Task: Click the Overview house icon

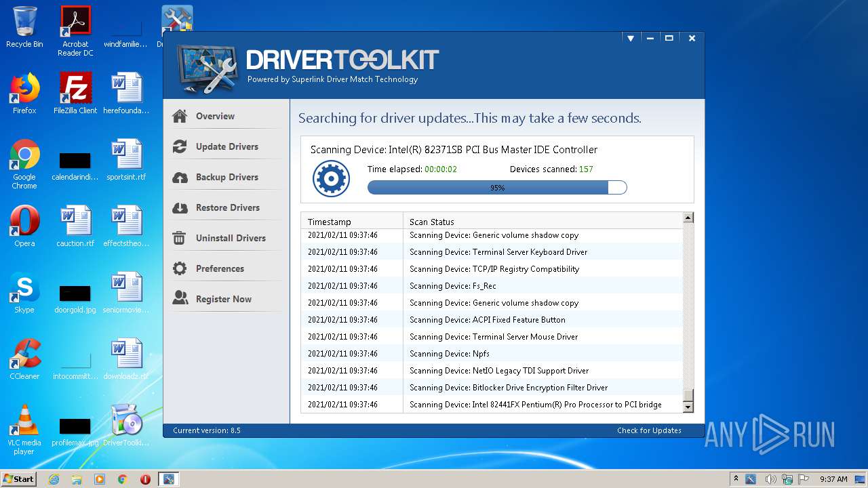Action: coord(180,116)
